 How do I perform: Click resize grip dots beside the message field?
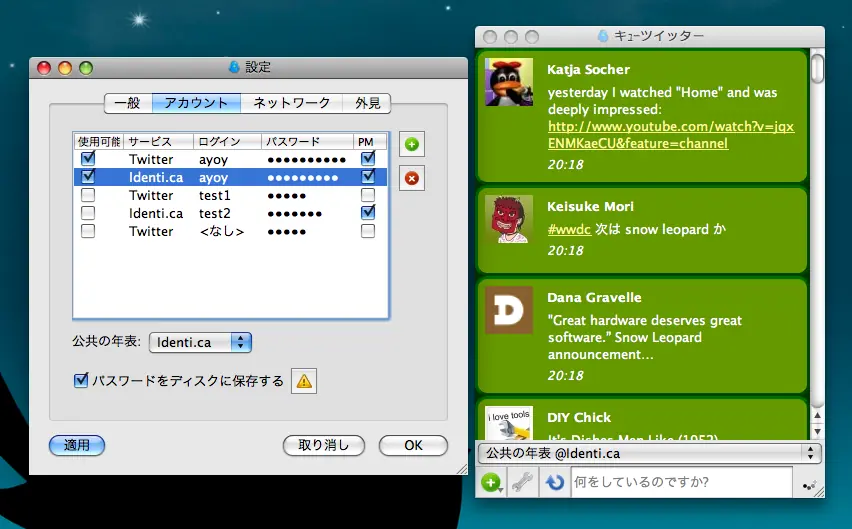[810, 486]
